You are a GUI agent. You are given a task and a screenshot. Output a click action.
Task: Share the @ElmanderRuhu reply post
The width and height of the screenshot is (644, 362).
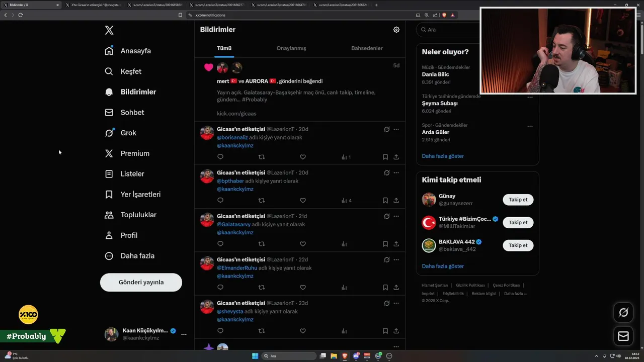point(396,288)
